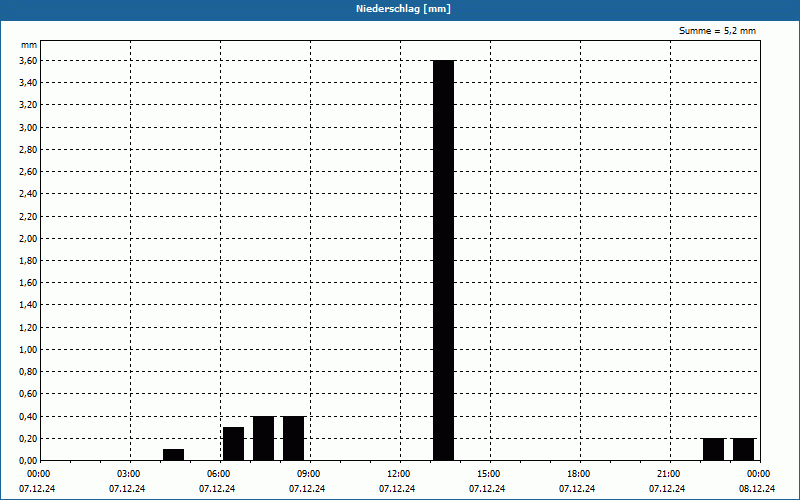Select the 0,40 mm bar ending before 09:00
Viewport: 800px width, 500px height.
(x=293, y=438)
